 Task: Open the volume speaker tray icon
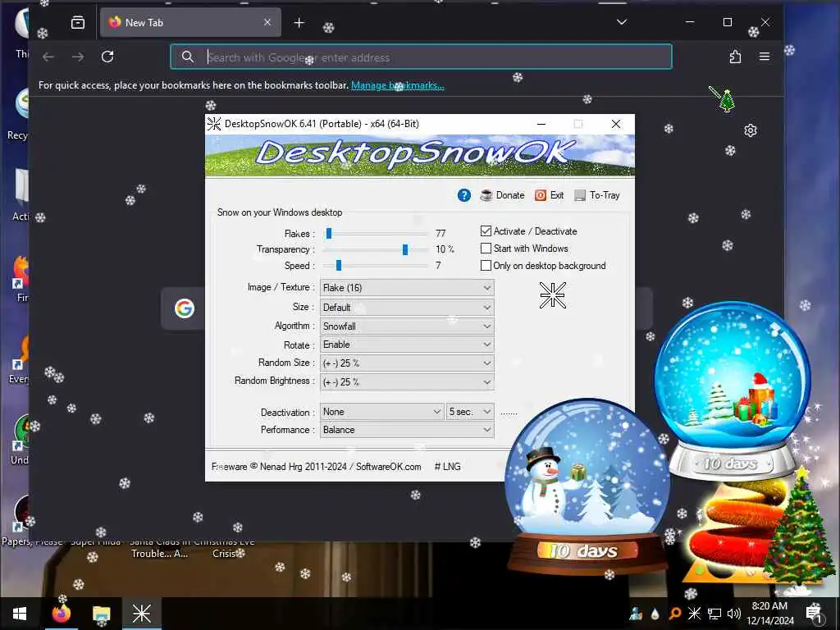(734, 614)
